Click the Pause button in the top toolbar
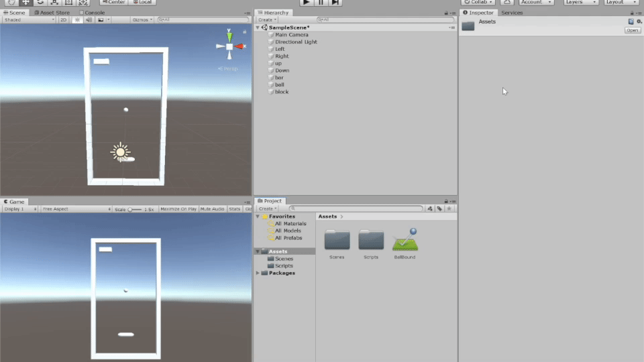644x362 pixels. 321,3
